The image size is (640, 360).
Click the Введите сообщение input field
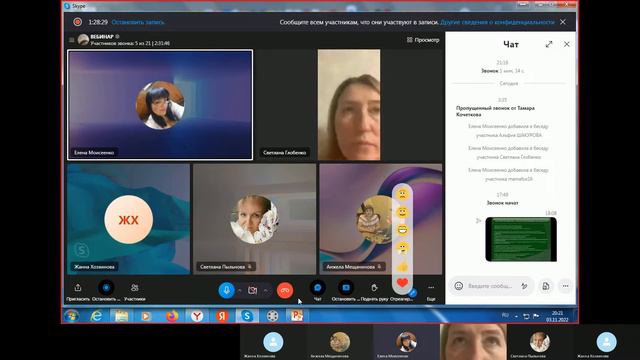click(492, 286)
